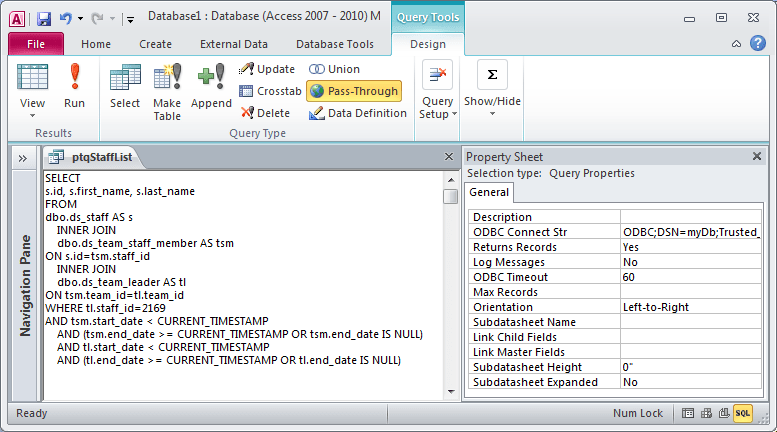Viewport: 777px width, 432px height.
Task: Click the line 'dbo.ds_team_leader AS tl'
Action: click(x=121, y=282)
